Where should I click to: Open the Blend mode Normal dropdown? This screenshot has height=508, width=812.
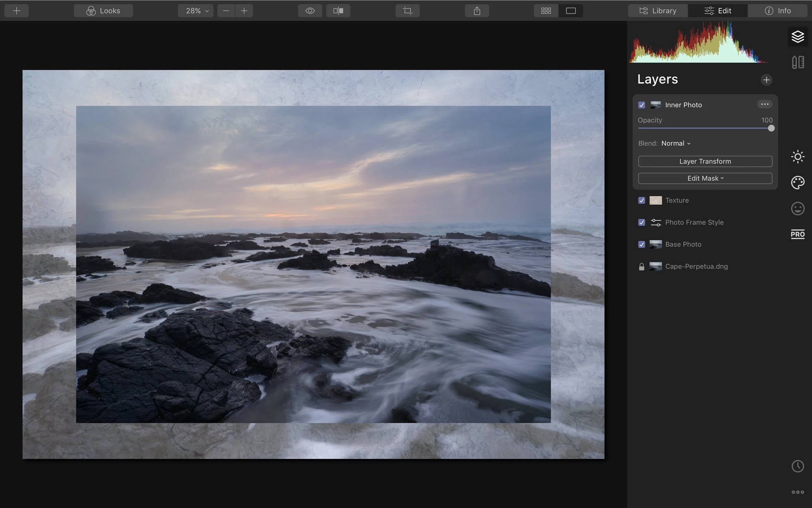pyautogui.click(x=676, y=143)
